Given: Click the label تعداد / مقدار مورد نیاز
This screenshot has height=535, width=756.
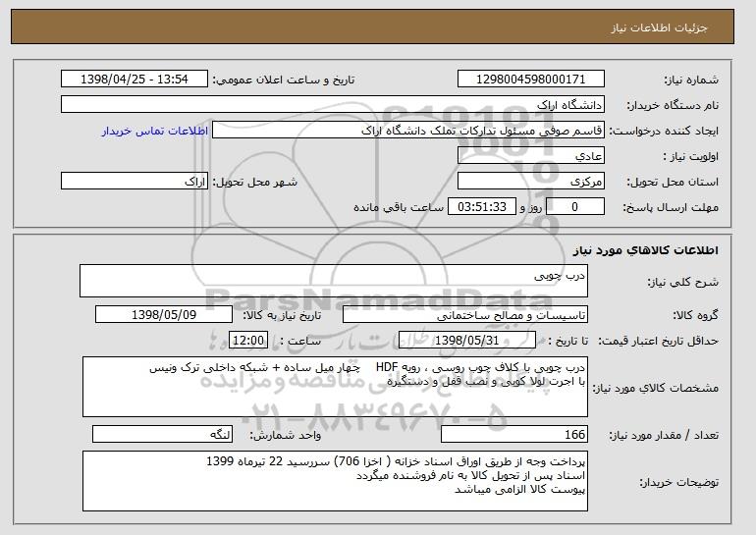Looking at the screenshot, I should pos(664,435).
